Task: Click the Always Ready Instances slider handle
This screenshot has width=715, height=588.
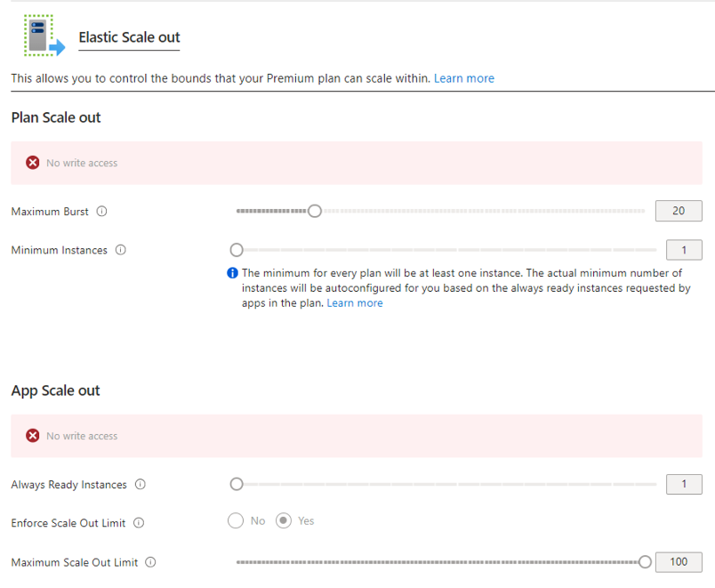Action: pos(236,484)
